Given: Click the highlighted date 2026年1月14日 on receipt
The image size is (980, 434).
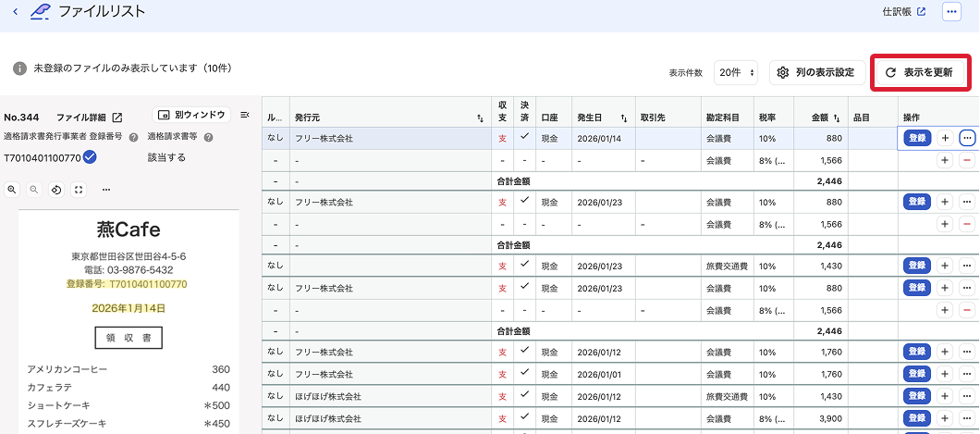Looking at the screenshot, I should point(129,308).
